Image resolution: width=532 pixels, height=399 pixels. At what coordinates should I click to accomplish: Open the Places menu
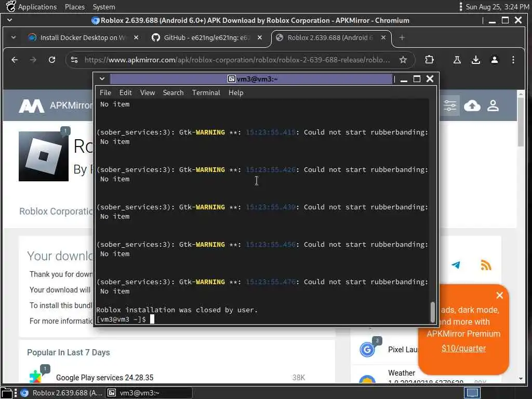click(75, 7)
